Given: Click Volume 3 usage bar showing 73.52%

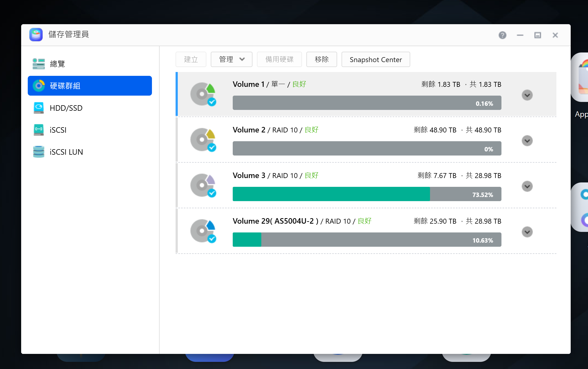Looking at the screenshot, I should 367,194.
